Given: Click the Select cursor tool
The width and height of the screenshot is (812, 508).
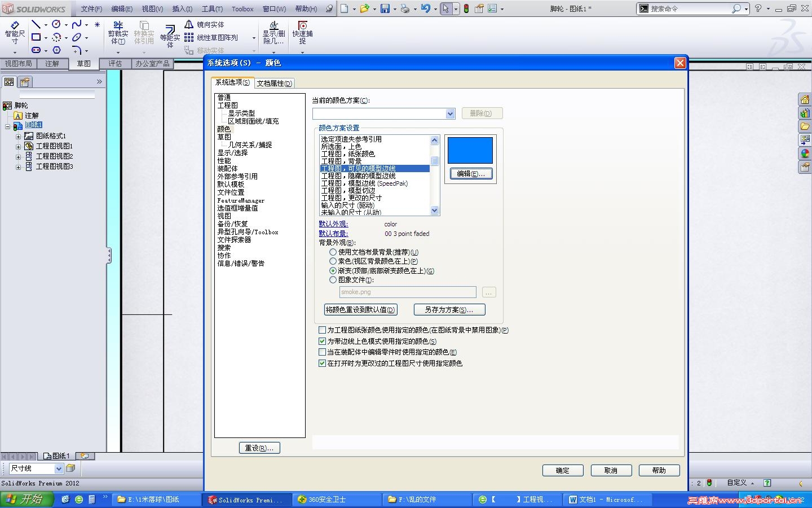Looking at the screenshot, I should 446,8.
